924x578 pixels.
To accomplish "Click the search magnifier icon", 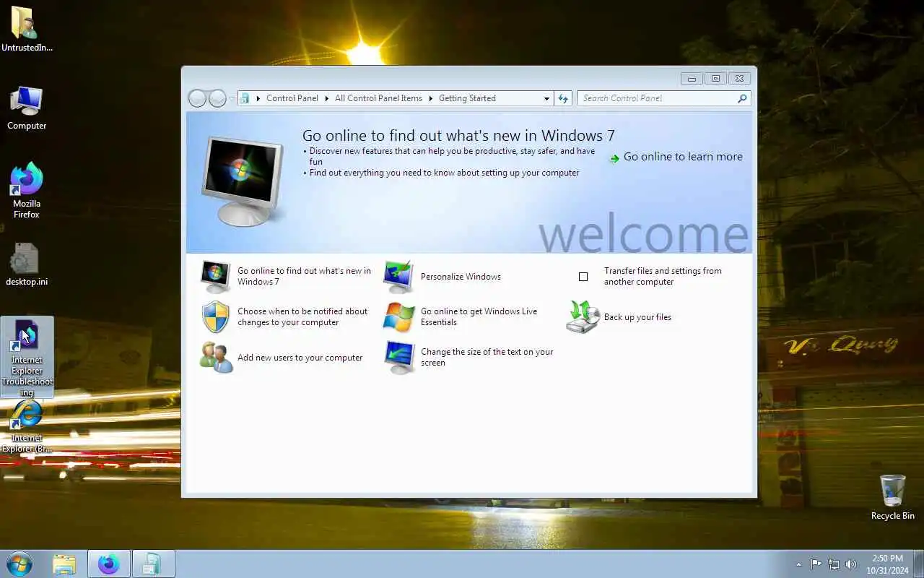I will 742,98.
